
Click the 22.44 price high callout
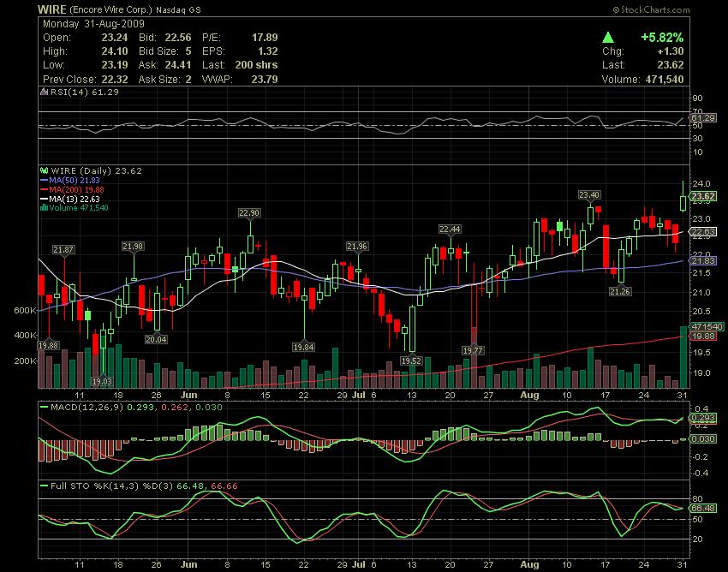pyautogui.click(x=450, y=229)
